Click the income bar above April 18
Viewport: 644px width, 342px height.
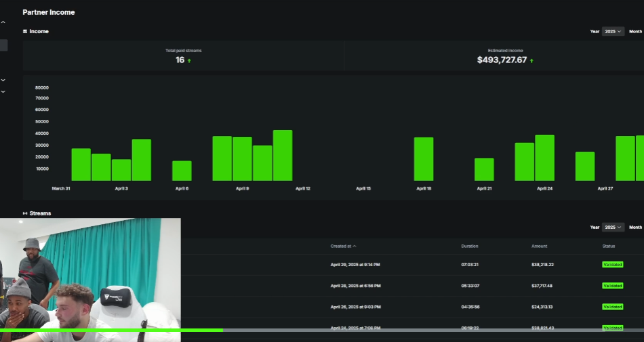pyautogui.click(x=424, y=159)
